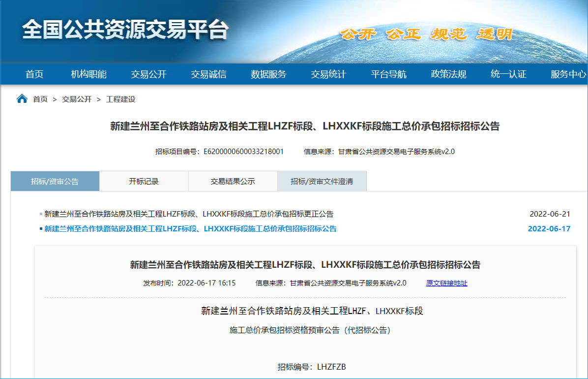Click 工程建设 breadcrumb link
The width and height of the screenshot is (588, 379).
tap(120, 99)
